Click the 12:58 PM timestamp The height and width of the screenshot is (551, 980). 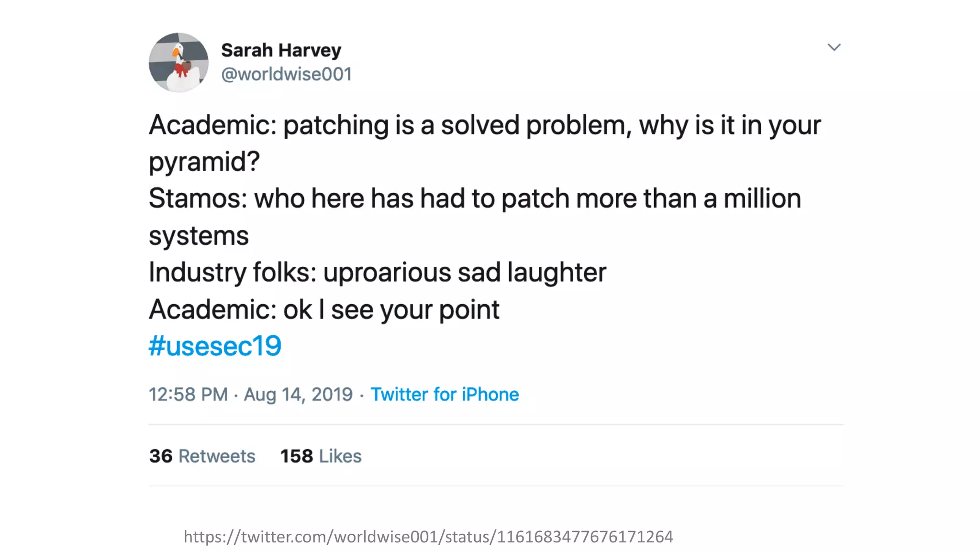(188, 395)
